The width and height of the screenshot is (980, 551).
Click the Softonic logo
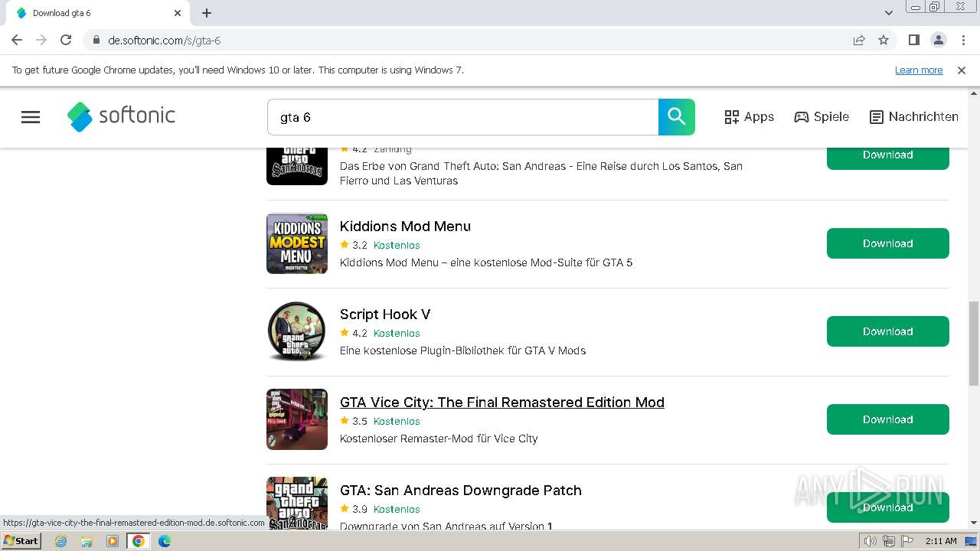tap(121, 116)
